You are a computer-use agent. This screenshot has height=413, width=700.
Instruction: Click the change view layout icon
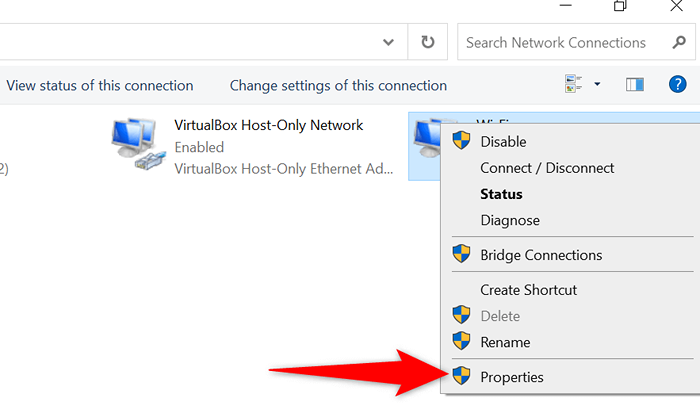coord(573,84)
